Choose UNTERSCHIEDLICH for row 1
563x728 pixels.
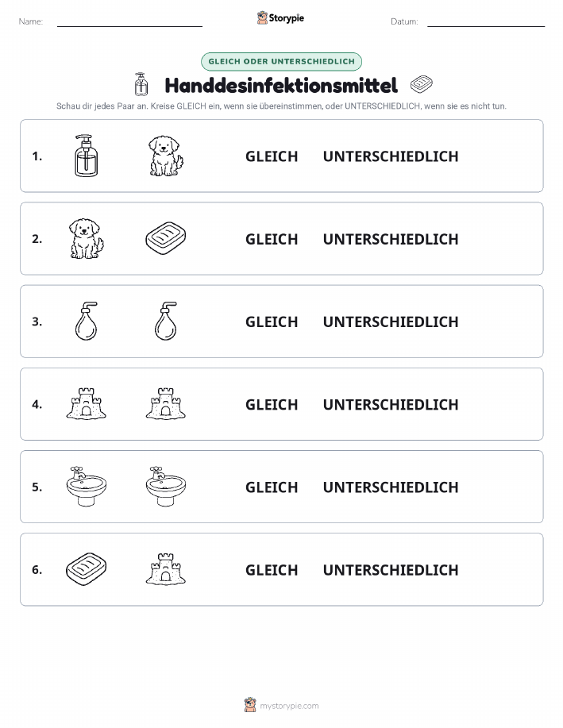pyautogui.click(x=391, y=156)
